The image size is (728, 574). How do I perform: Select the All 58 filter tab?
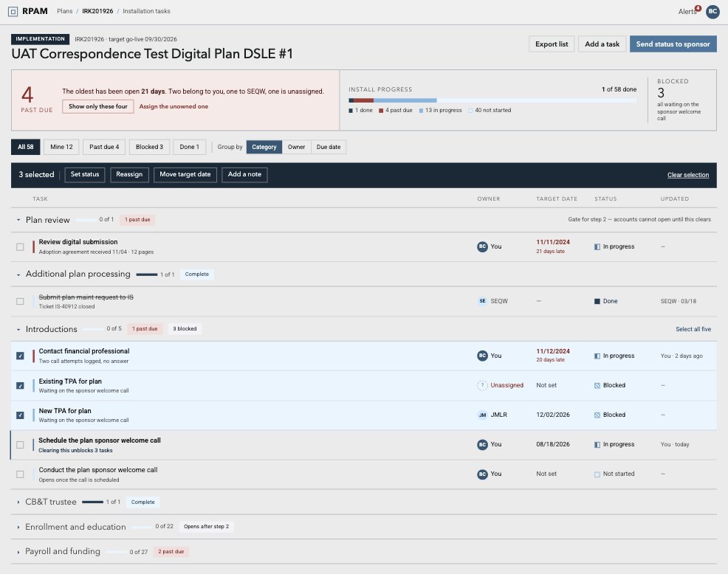tap(26, 147)
